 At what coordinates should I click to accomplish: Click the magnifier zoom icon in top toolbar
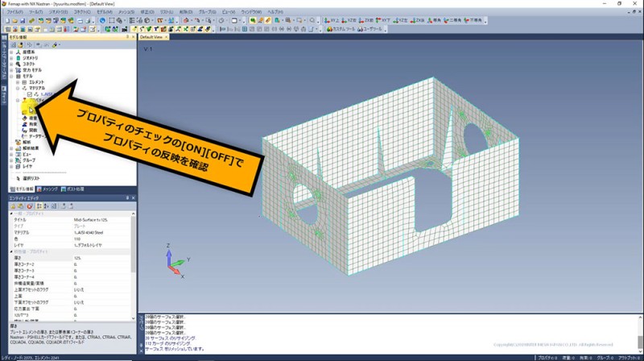click(x=312, y=20)
